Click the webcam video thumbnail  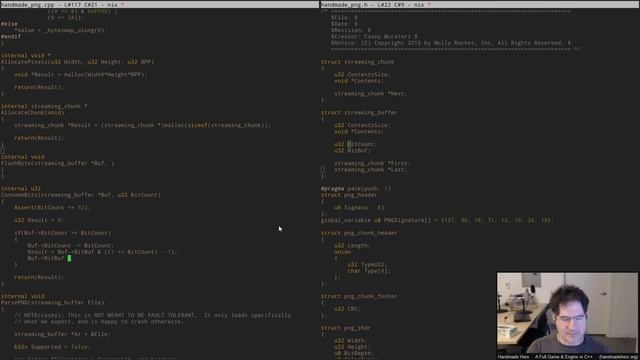click(x=567, y=313)
